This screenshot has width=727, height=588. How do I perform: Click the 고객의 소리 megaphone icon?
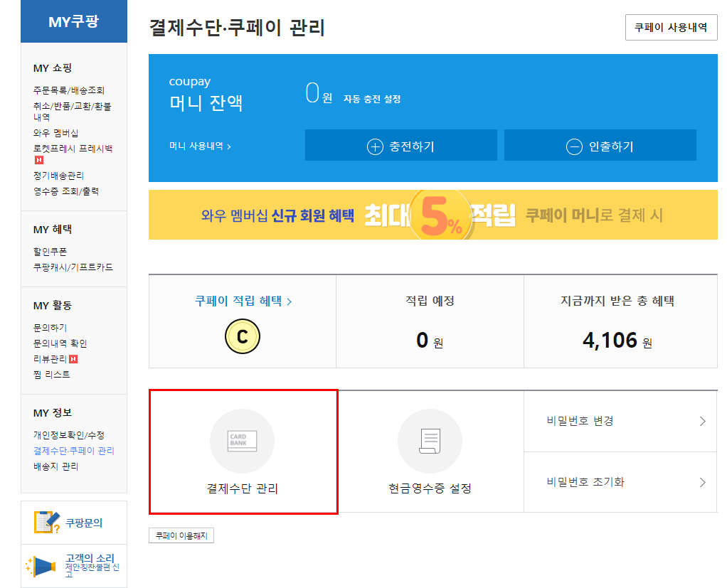[41, 566]
